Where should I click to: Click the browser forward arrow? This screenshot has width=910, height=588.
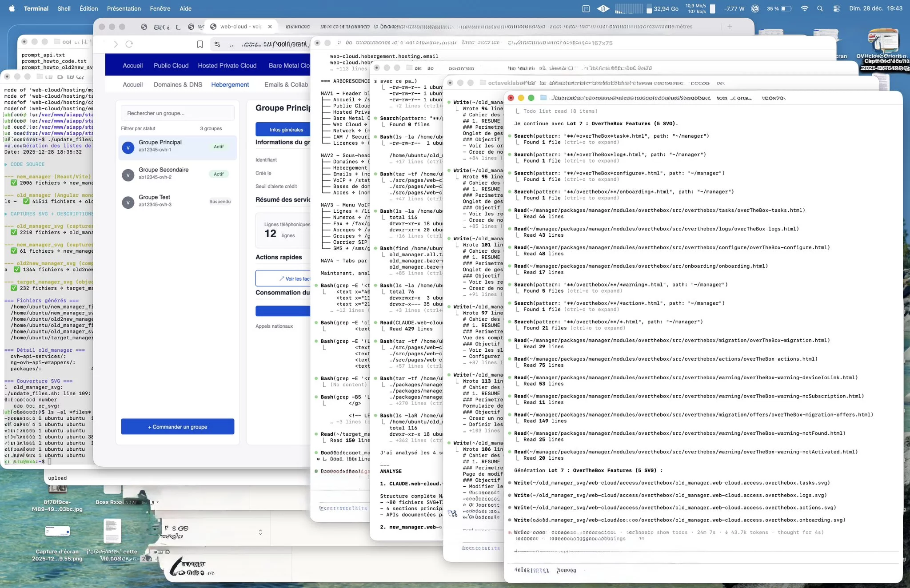pos(116,44)
